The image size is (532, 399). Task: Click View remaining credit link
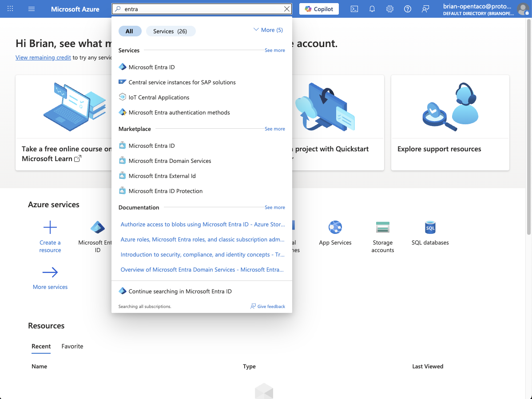43,58
